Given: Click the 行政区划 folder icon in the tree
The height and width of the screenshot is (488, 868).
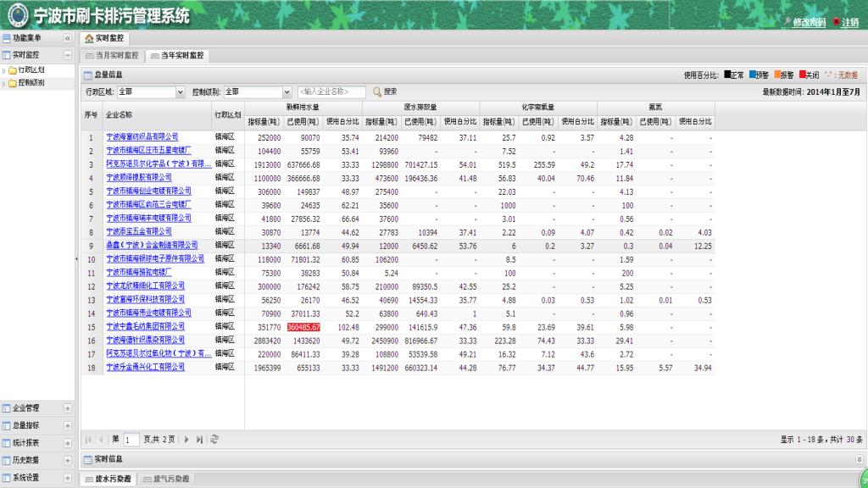Looking at the screenshot, I should coord(12,70).
